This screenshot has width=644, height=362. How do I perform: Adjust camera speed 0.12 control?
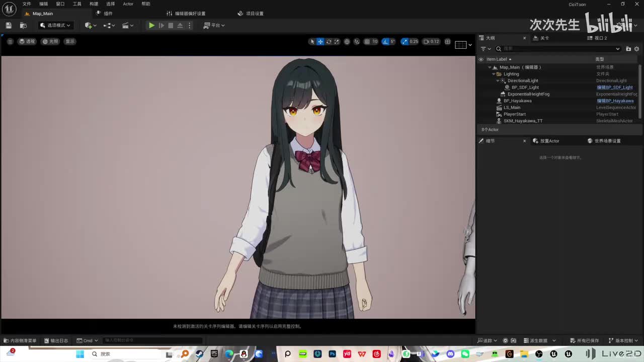(431, 42)
